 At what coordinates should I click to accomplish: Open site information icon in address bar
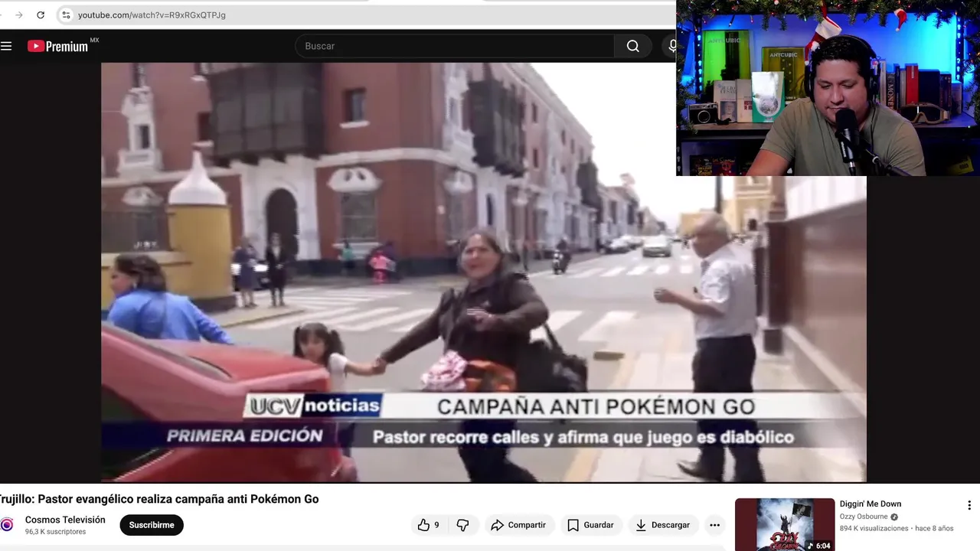pyautogui.click(x=66, y=15)
